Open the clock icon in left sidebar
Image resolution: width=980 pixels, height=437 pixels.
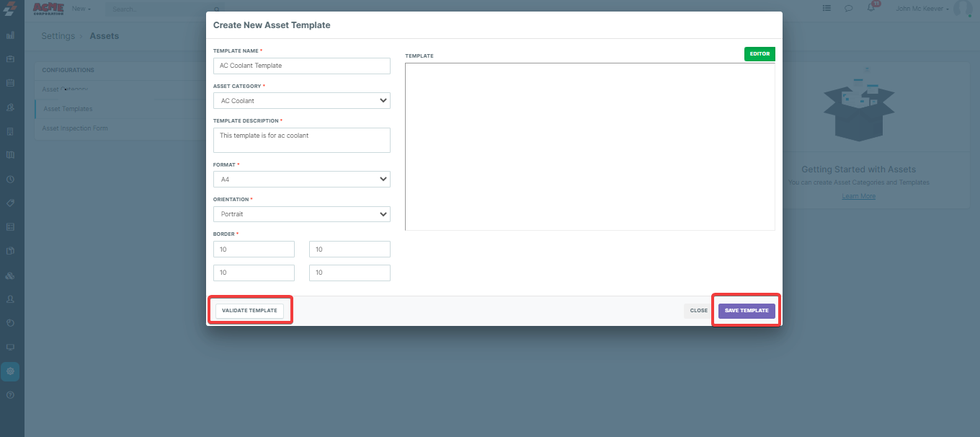[x=10, y=179]
